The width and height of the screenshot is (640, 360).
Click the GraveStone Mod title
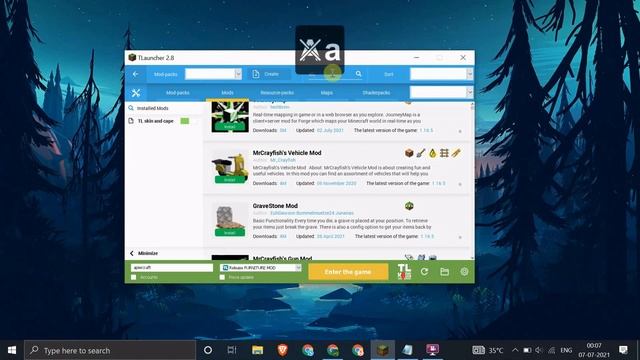tap(275, 206)
